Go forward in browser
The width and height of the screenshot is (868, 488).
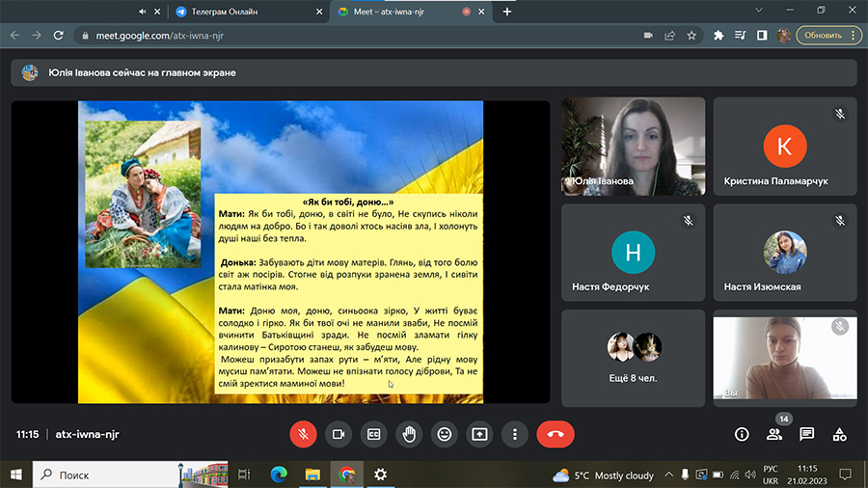click(x=37, y=36)
